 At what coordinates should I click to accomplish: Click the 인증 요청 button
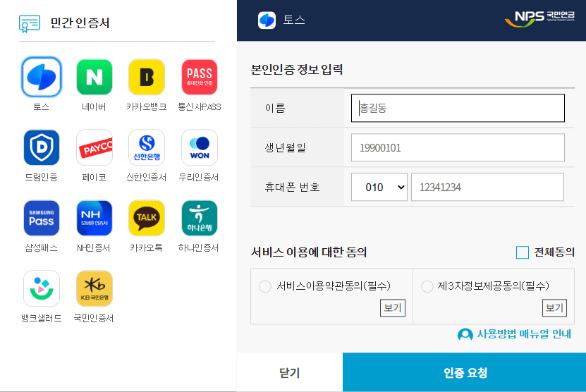click(x=464, y=372)
